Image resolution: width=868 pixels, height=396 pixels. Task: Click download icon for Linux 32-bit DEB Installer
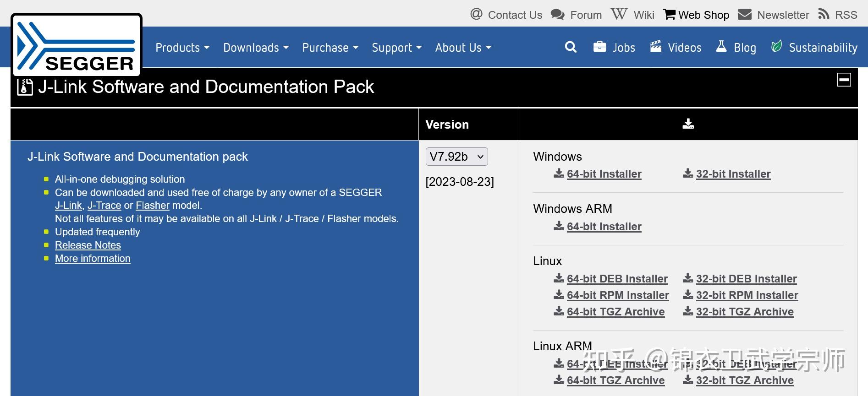click(688, 278)
